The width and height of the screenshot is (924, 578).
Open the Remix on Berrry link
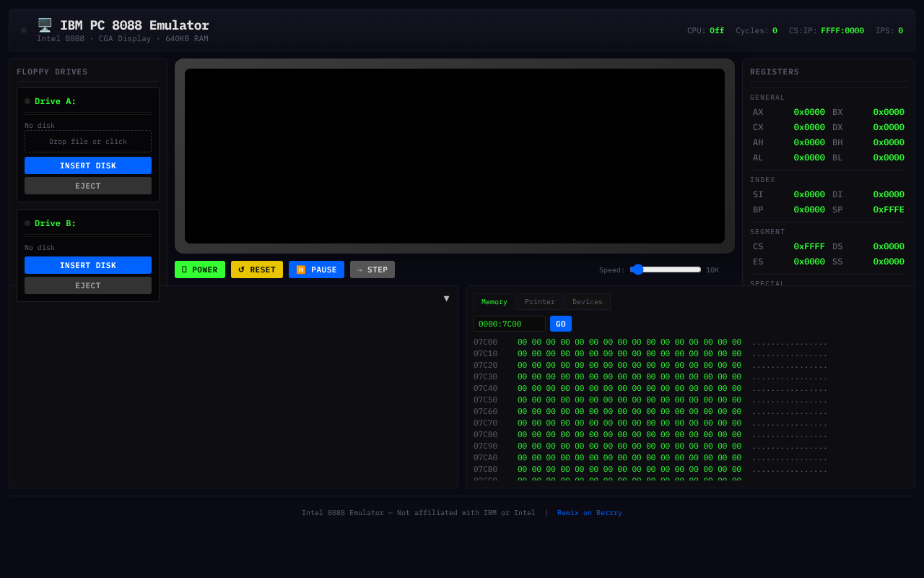(x=589, y=512)
